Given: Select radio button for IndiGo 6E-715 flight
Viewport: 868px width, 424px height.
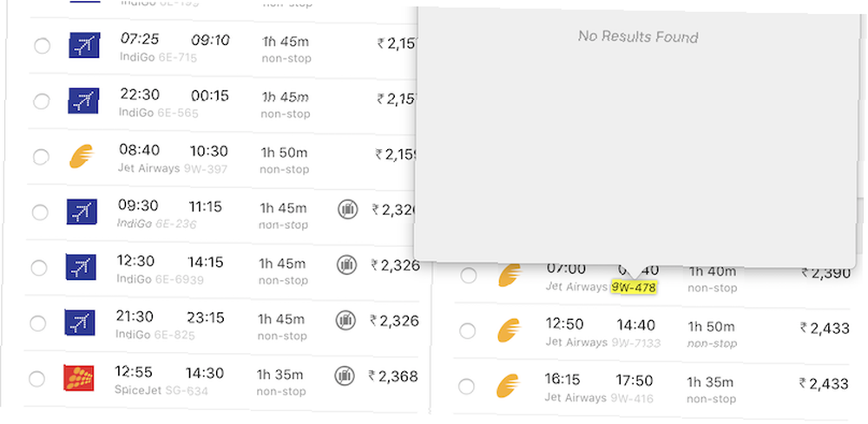Looking at the screenshot, I should [42, 47].
